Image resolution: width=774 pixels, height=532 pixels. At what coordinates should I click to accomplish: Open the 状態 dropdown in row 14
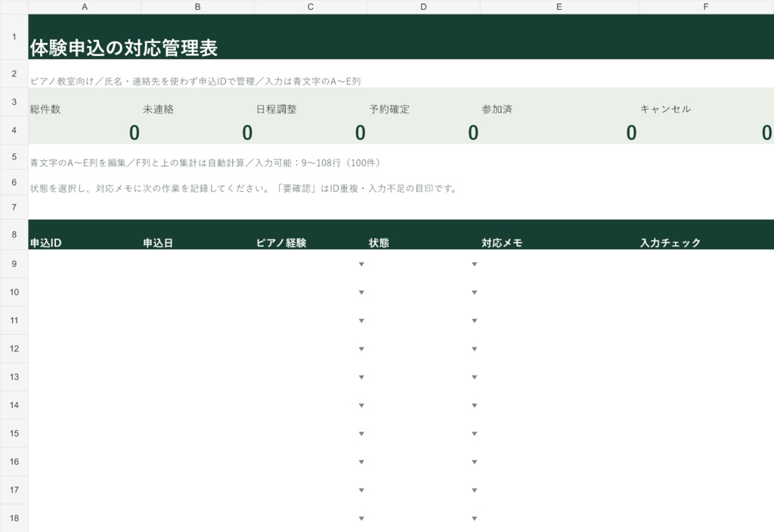tap(475, 406)
